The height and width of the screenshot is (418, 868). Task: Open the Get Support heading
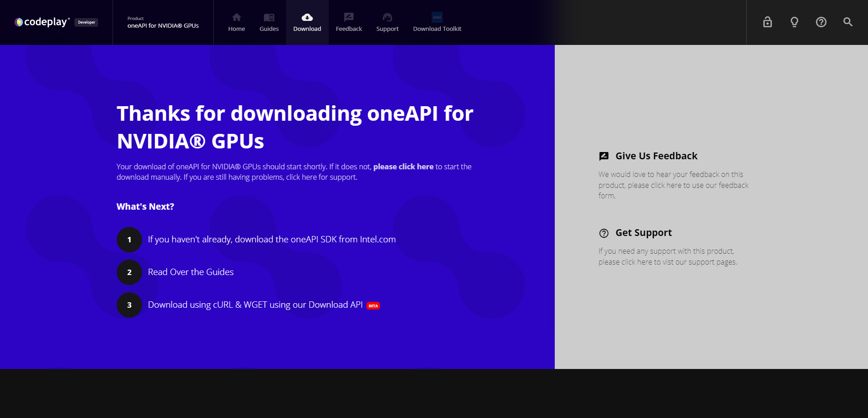643,232
